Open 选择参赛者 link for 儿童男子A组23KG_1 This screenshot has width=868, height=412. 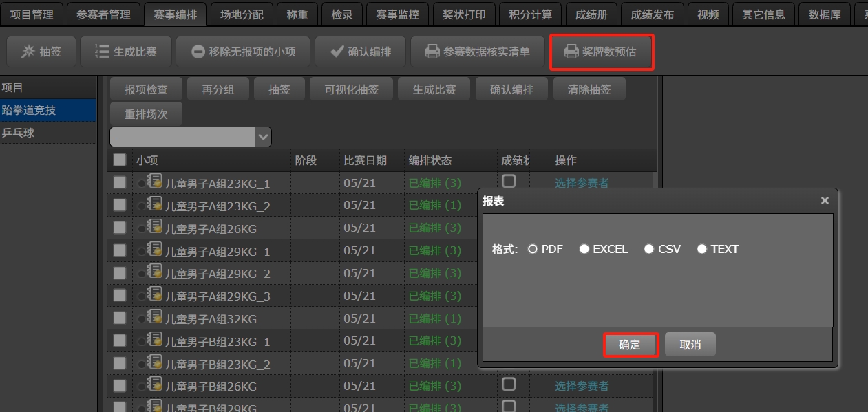(x=582, y=183)
